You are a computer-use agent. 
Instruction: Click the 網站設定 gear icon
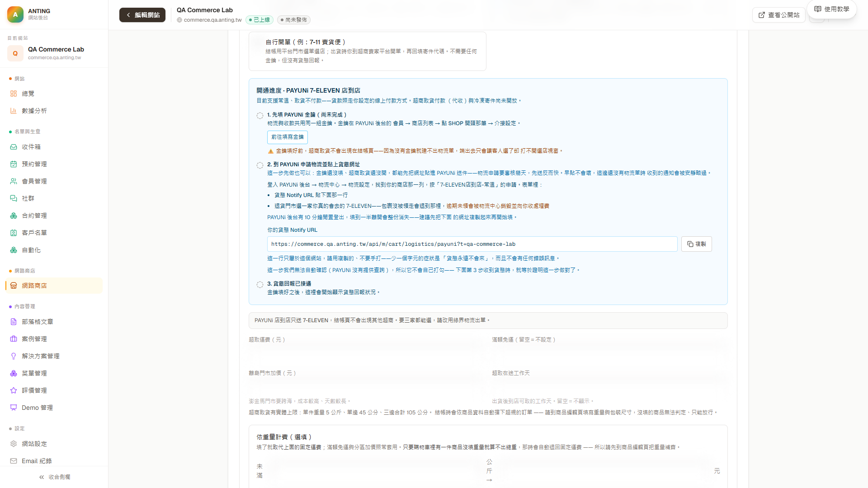(14, 444)
